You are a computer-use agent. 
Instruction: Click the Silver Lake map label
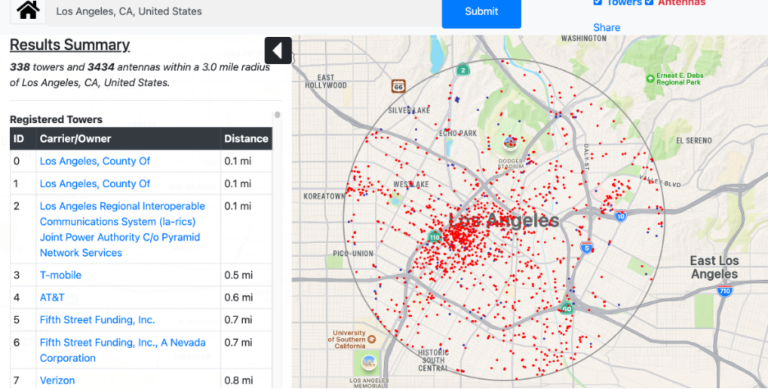[409, 110]
